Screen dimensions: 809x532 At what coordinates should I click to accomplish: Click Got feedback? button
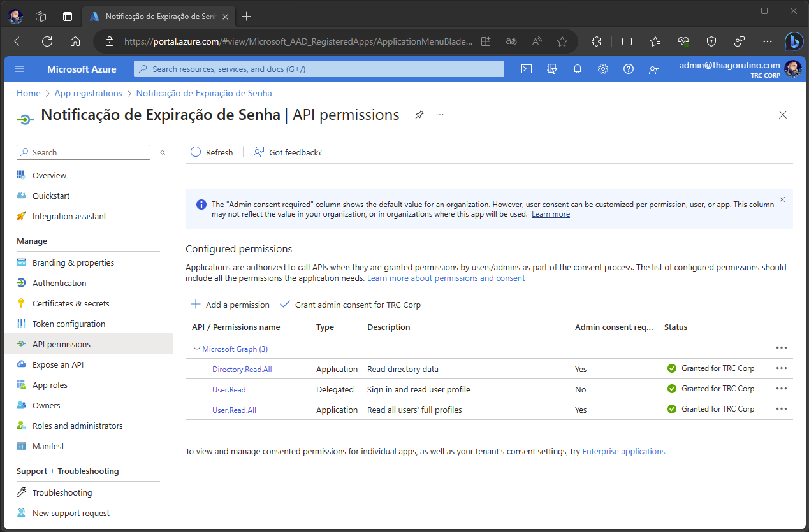click(288, 152)
